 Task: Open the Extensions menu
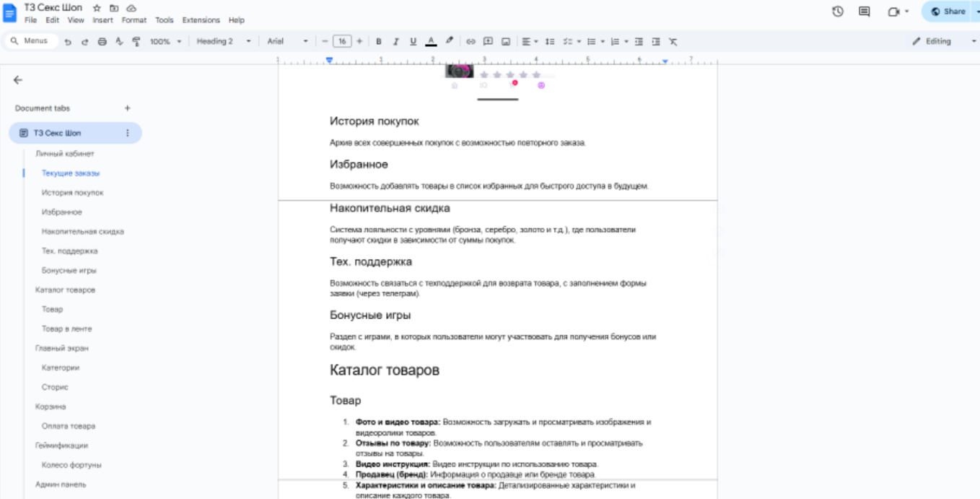coord(201,20)
